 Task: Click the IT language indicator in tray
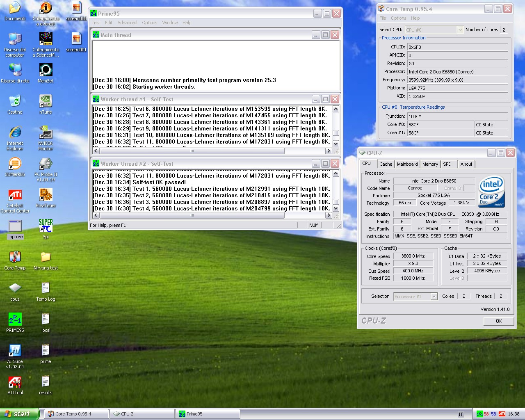[x=461, y=414]
